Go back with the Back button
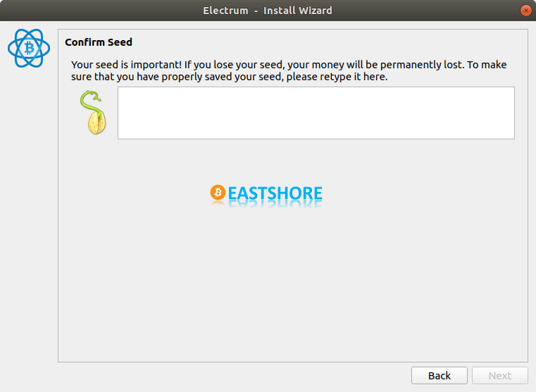Screen dimensions: 536x392 click(x=440, y=376)
